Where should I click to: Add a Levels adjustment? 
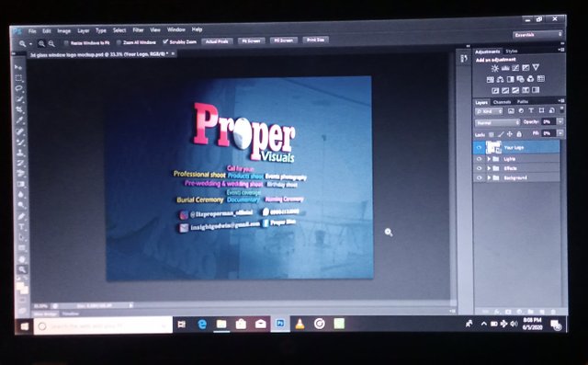tap(505, 68)
